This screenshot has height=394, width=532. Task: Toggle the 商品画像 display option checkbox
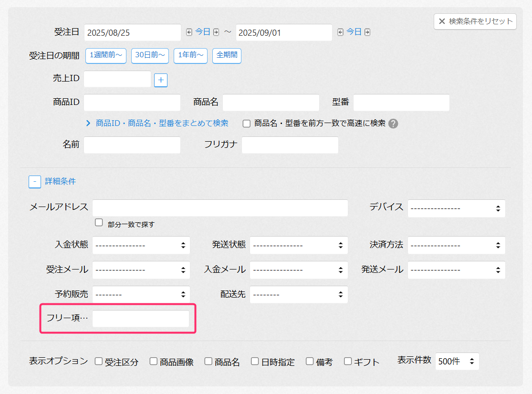coord(154,362)
